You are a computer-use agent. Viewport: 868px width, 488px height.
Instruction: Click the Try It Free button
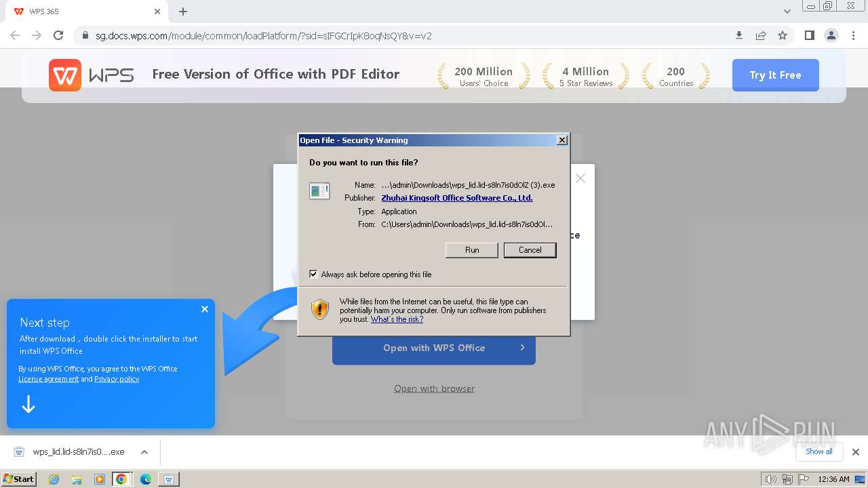(775, 75)
